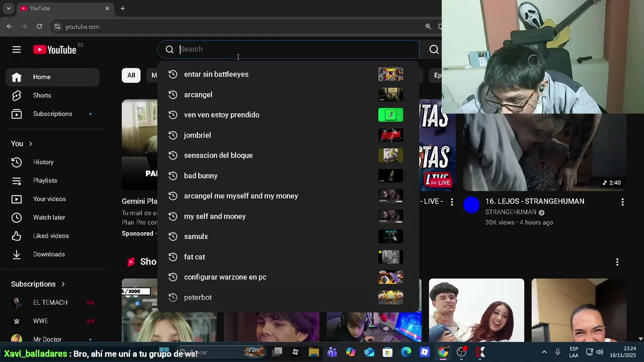The image size is (644, 362).
Task: Select the YouTube browser tab
Action: point(65,9)
